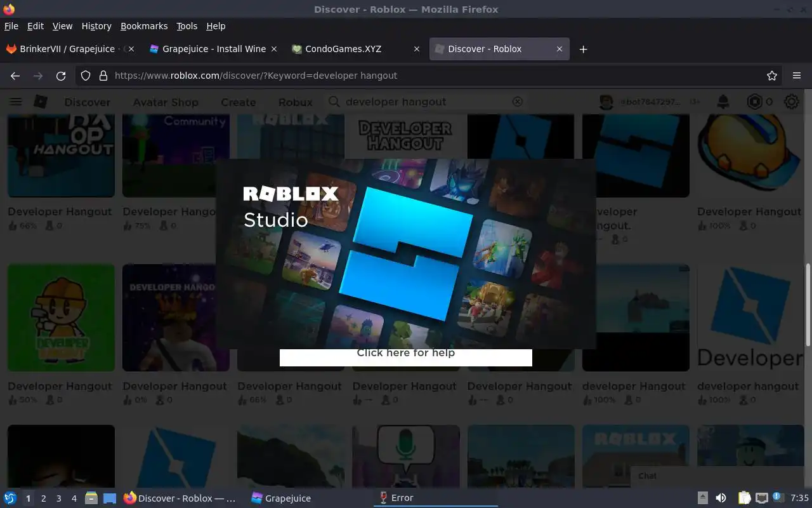Click the page vertical scrollbar thumb
The image size is (812, 508).
point(808,305)
